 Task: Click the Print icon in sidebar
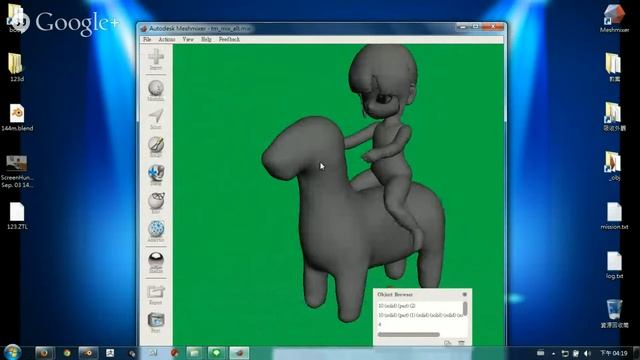[156, 323]
